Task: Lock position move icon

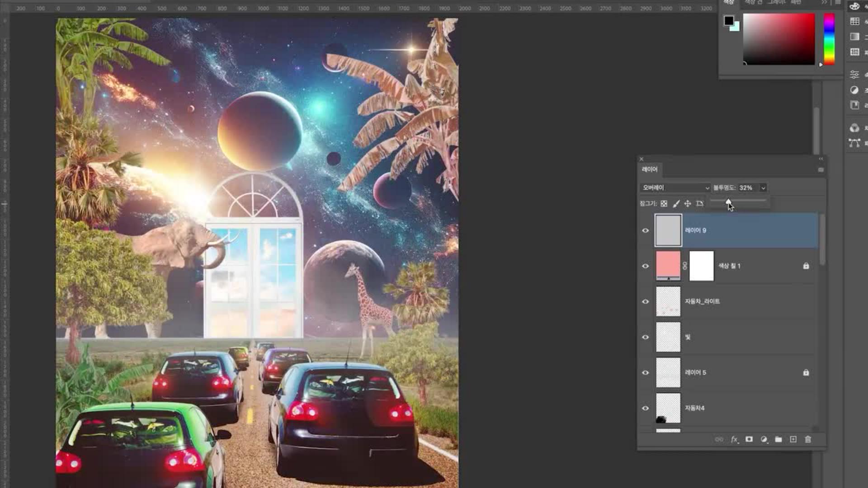Action: click(x=688, y=204)
